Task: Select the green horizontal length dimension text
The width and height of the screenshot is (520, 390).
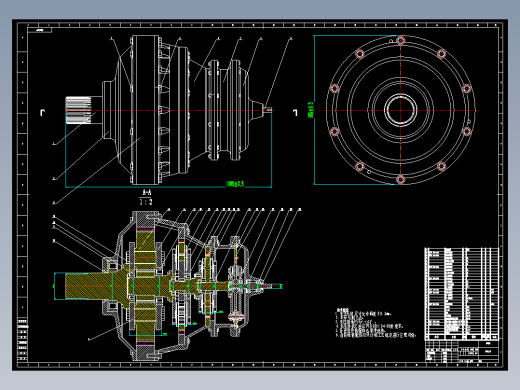Action: pos(235,184)
